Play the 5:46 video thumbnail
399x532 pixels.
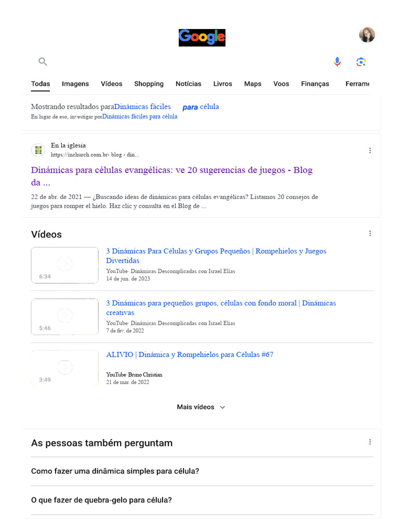[65, 316]
